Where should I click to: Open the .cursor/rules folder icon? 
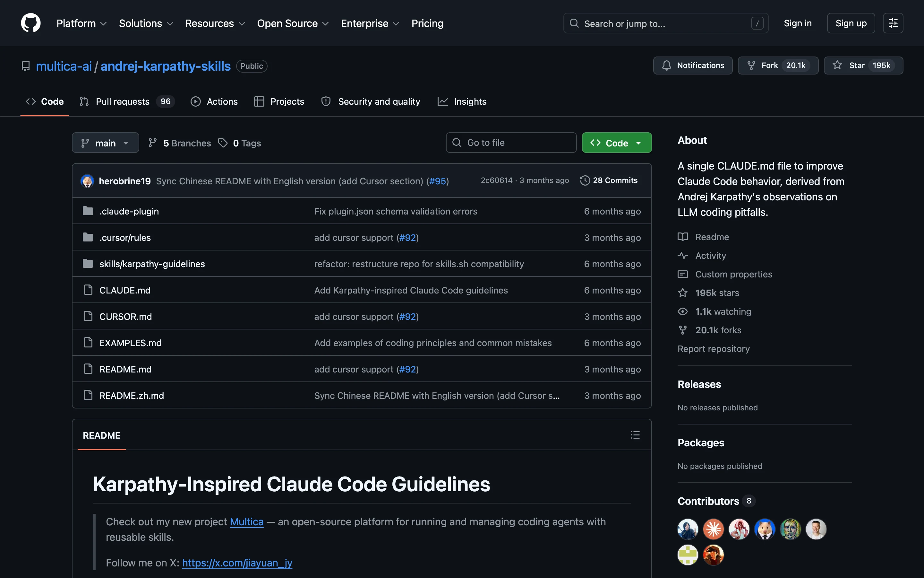[x=88, y=237]
